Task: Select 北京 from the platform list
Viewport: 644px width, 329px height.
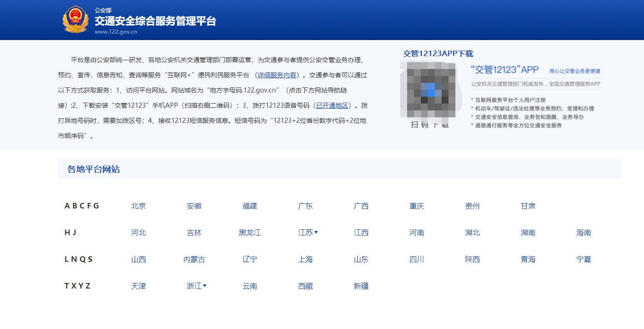Action: click(x=138, y=206)
